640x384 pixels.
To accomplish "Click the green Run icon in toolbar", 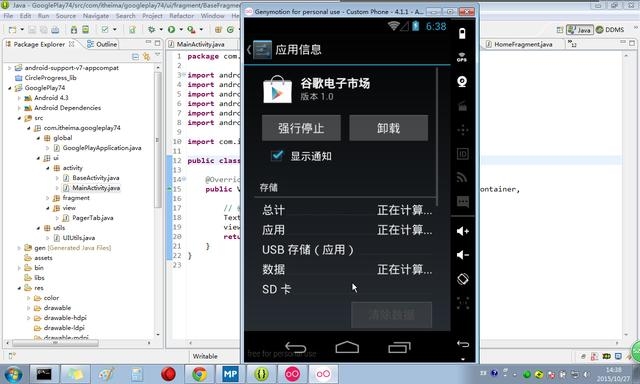I will tap(171, 29).
